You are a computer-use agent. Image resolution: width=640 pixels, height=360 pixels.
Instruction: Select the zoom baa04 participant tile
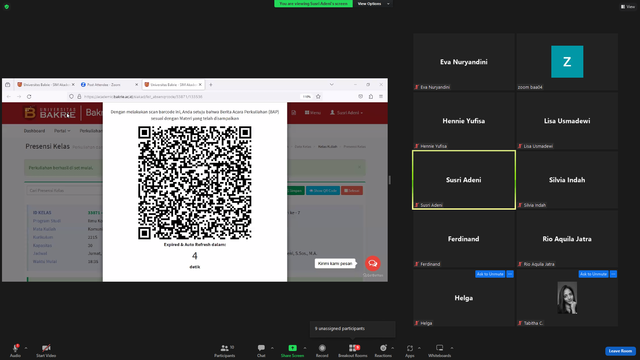coord(567,62)
